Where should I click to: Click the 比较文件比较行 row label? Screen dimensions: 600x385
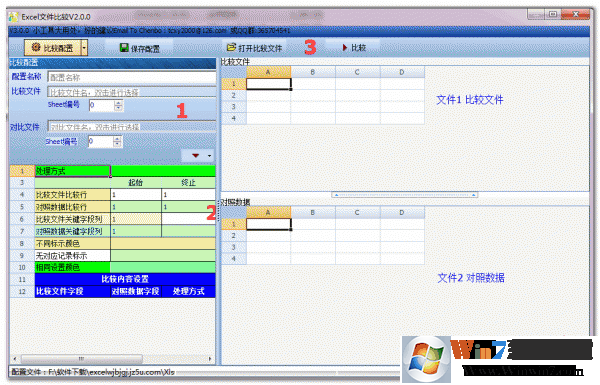pyautogui.click(x=73, y=195)
